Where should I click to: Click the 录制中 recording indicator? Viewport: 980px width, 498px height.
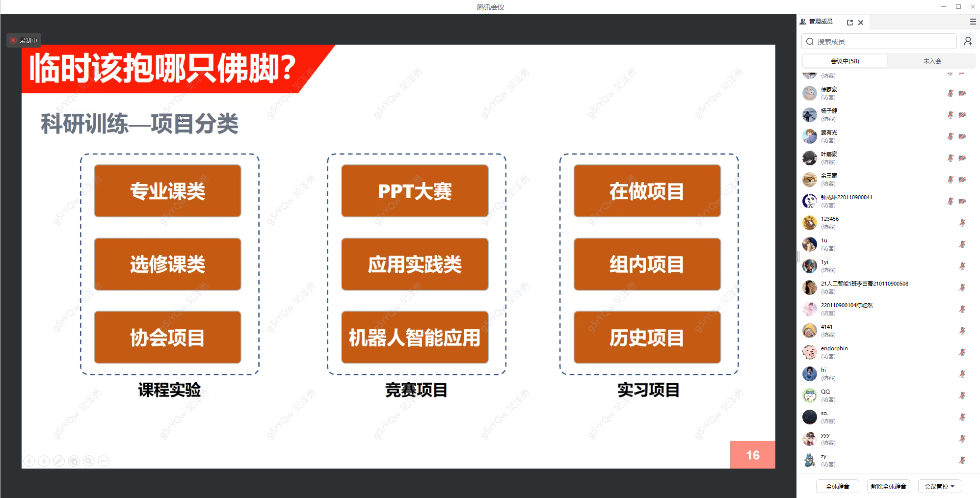coord(24,40)
